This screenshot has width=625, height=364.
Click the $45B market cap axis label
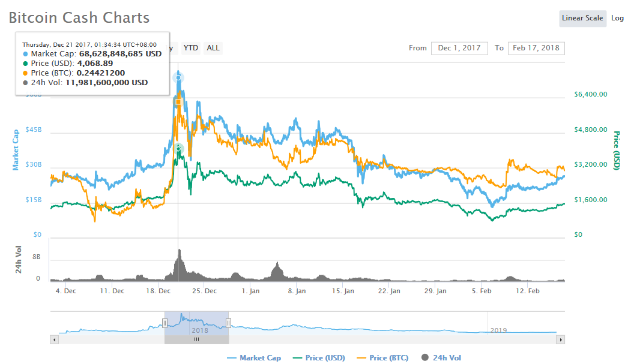click(34, 130)
